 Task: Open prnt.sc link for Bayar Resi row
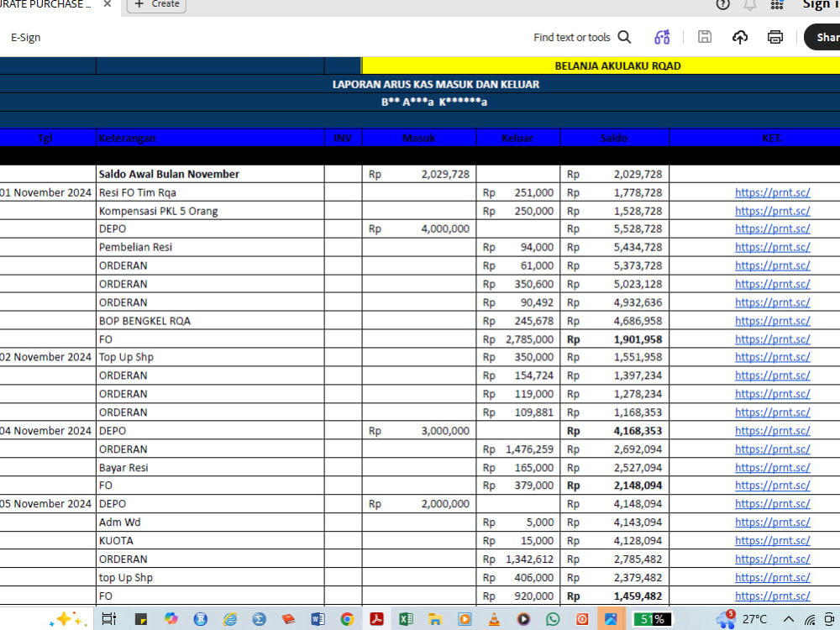click(x=772, y=467)
